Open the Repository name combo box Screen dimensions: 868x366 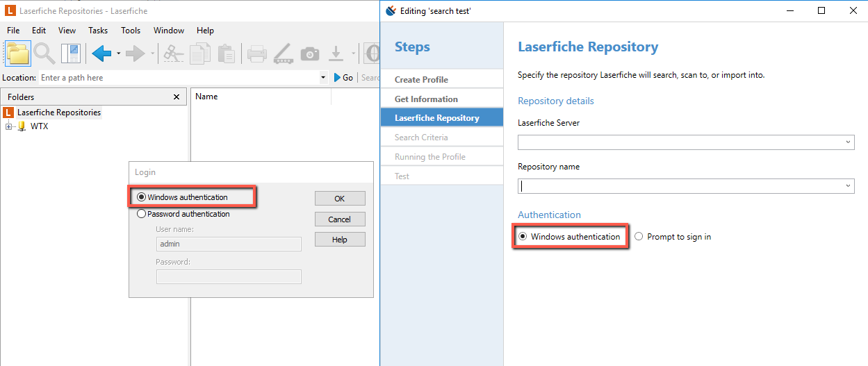point(849,186)
